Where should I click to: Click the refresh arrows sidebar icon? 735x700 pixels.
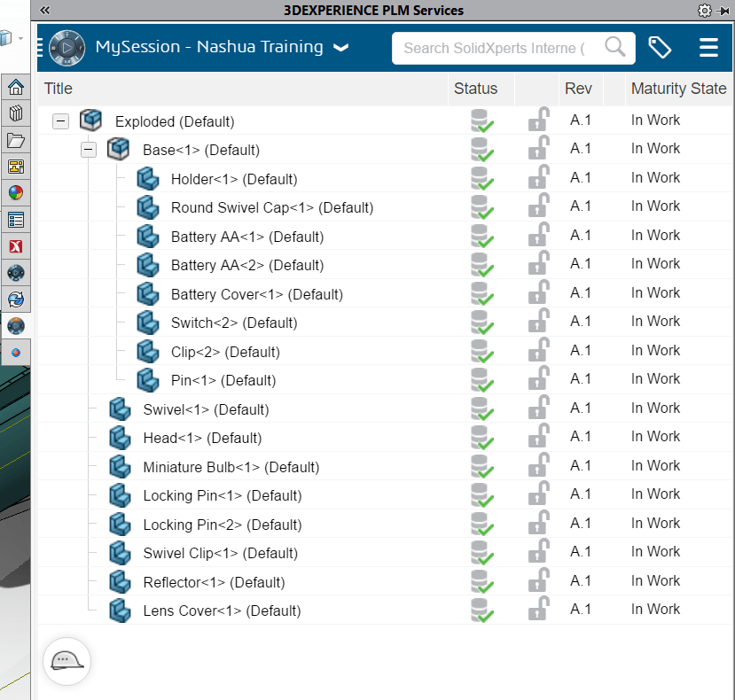tap(16, 299)
